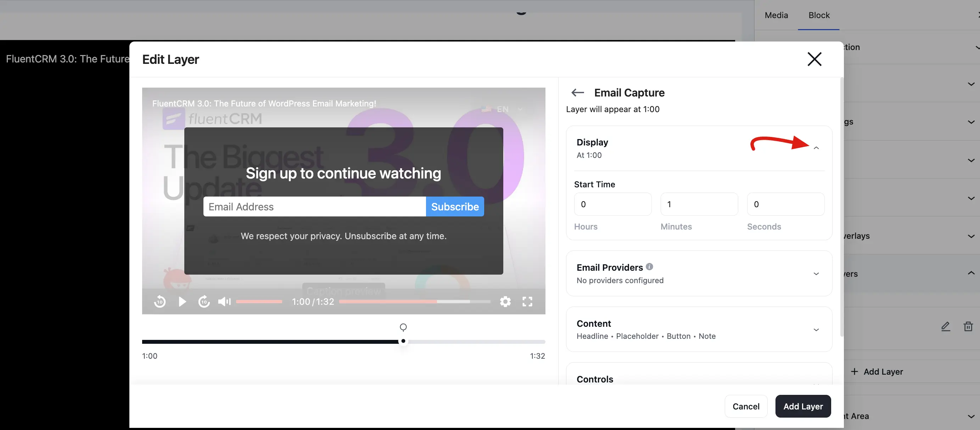Click the Hours start time field
This screenshot has width=980, height=430.
612,204
